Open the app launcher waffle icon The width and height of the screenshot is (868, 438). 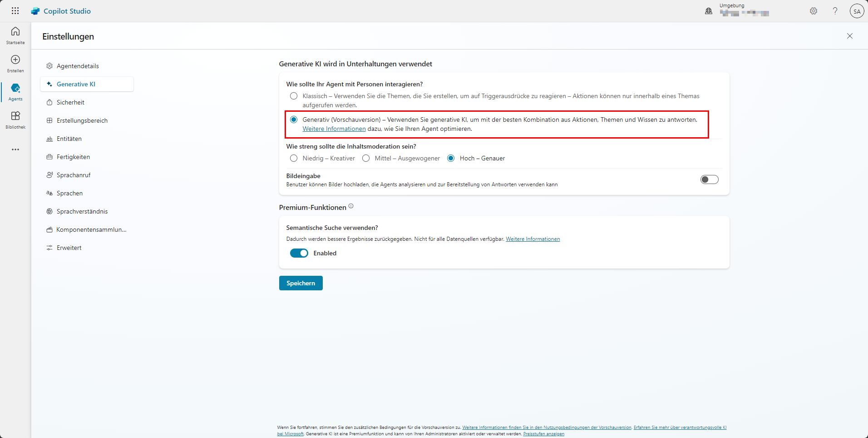click(x=15, y=11)
